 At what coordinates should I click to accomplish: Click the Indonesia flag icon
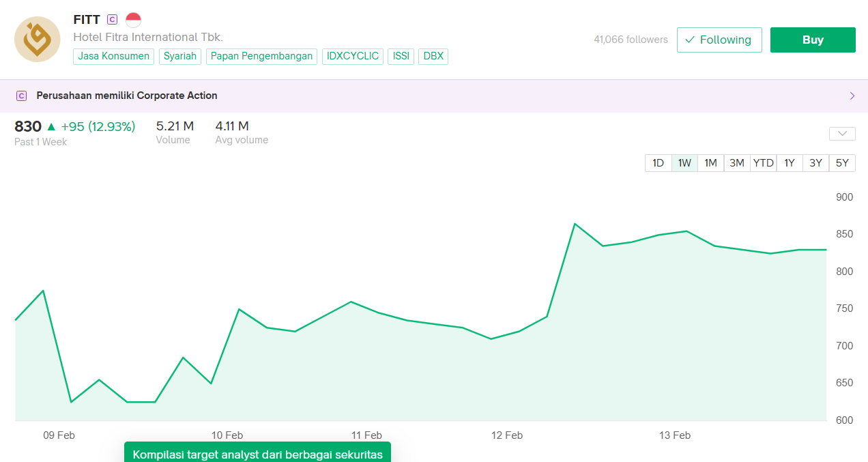(133, 20)
